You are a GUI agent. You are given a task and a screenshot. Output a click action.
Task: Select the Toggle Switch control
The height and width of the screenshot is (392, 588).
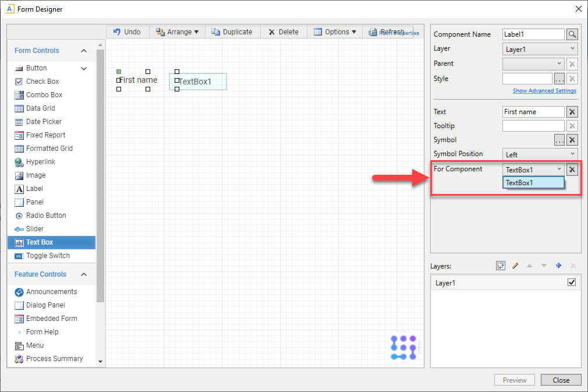(48, 256)
